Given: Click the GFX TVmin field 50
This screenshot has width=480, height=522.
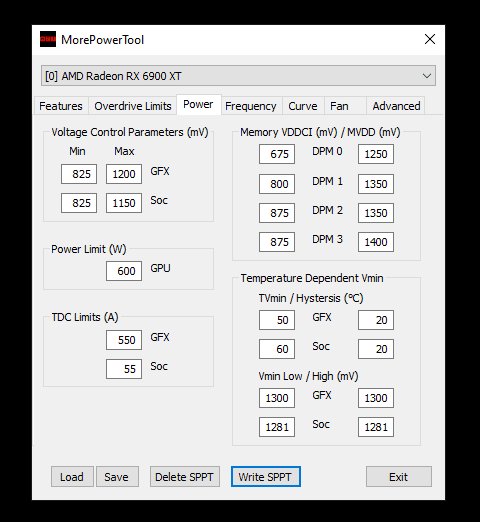Looking at the screenshot, I should [x=277, y=320].
